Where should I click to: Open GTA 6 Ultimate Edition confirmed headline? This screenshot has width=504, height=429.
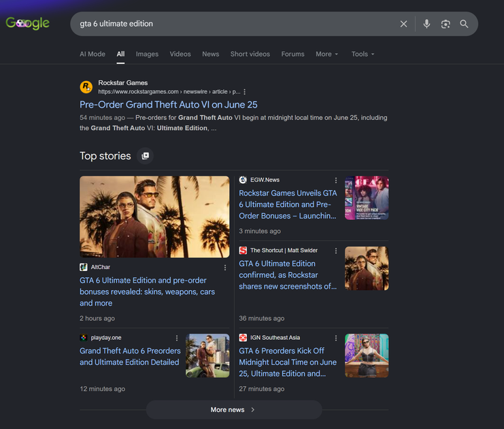click(x=288, y=275)
